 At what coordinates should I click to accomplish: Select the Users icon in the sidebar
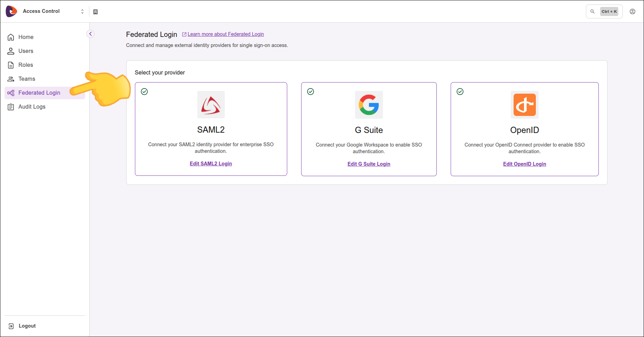[x=11, y=51]
